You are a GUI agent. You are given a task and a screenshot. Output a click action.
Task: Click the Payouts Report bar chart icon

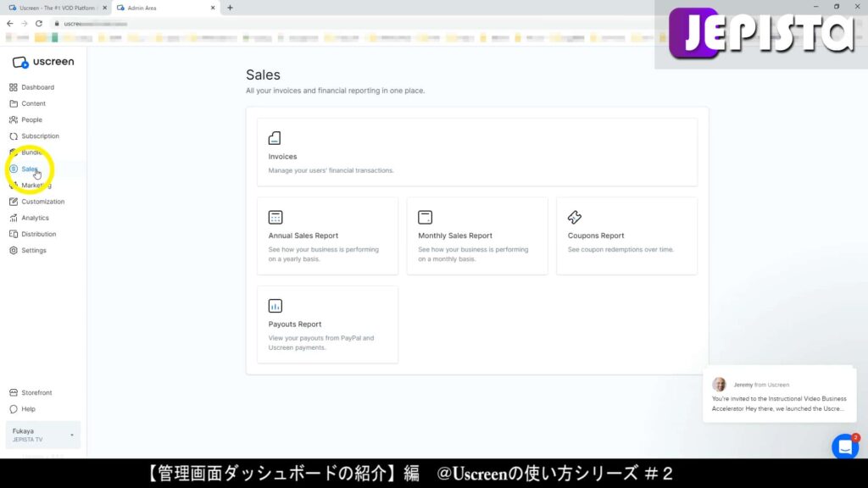point(275,305)
